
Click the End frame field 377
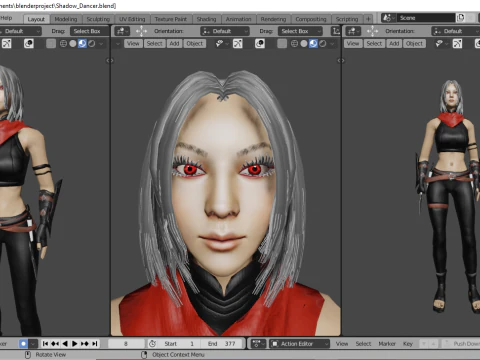tap(222, 344)
